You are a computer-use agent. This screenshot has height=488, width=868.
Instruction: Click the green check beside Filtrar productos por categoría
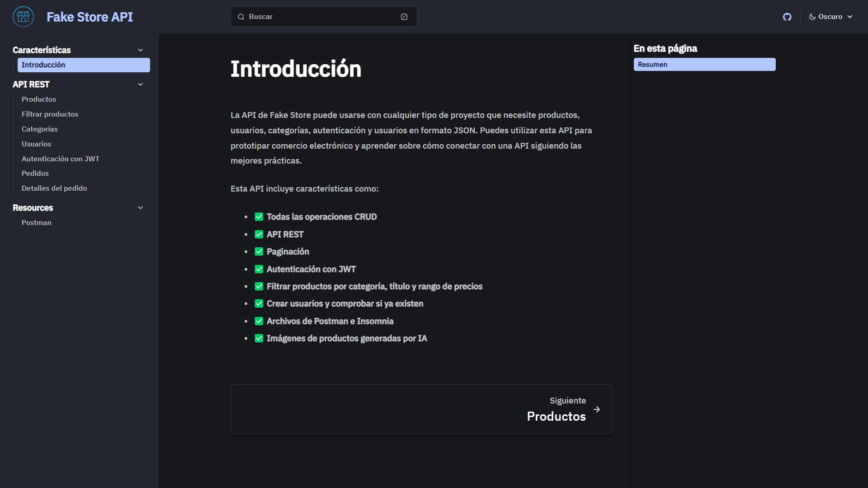click(259, 286)
